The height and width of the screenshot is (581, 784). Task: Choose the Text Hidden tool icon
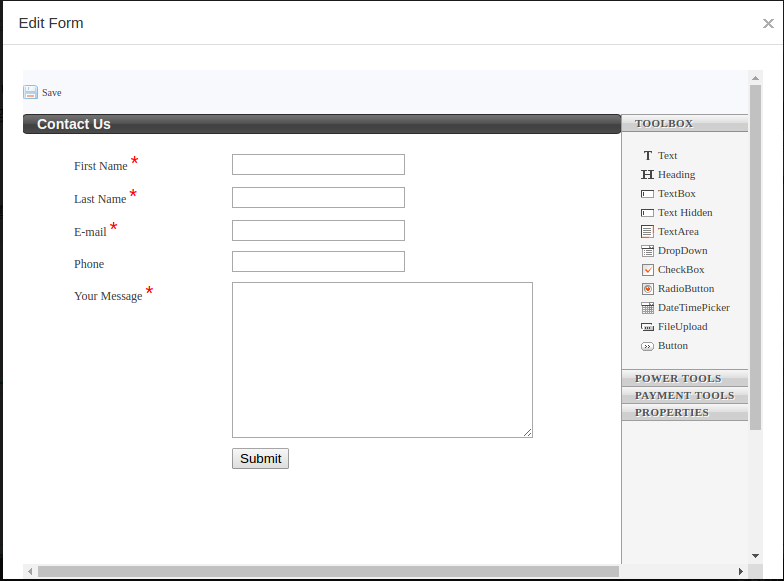(x=647, y=213)
